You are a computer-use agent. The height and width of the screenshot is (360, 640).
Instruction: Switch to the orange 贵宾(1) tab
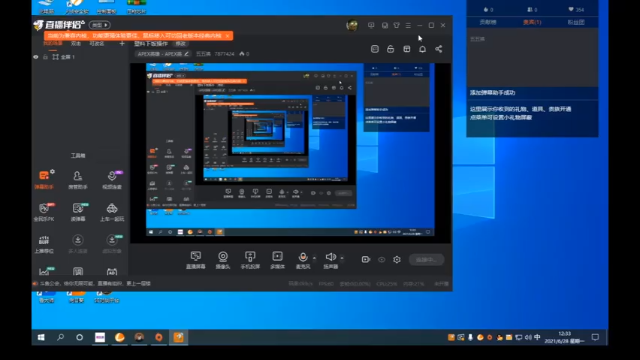pyautogui.click(x=532, y=22)
